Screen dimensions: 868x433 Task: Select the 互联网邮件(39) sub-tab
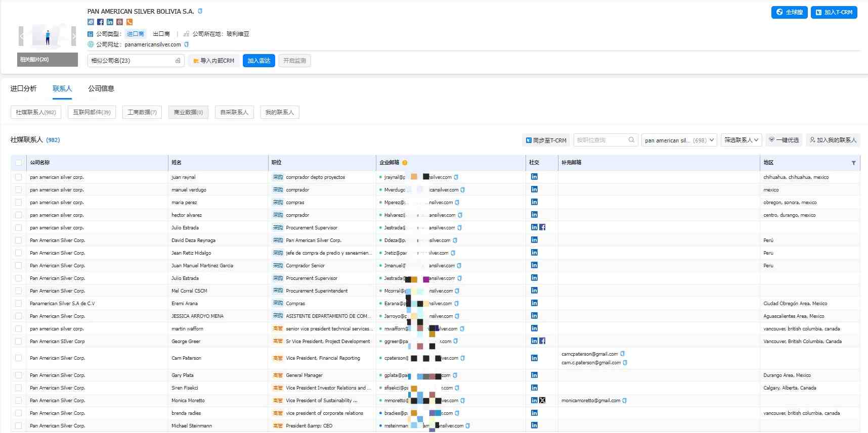(x=92, y=112)
